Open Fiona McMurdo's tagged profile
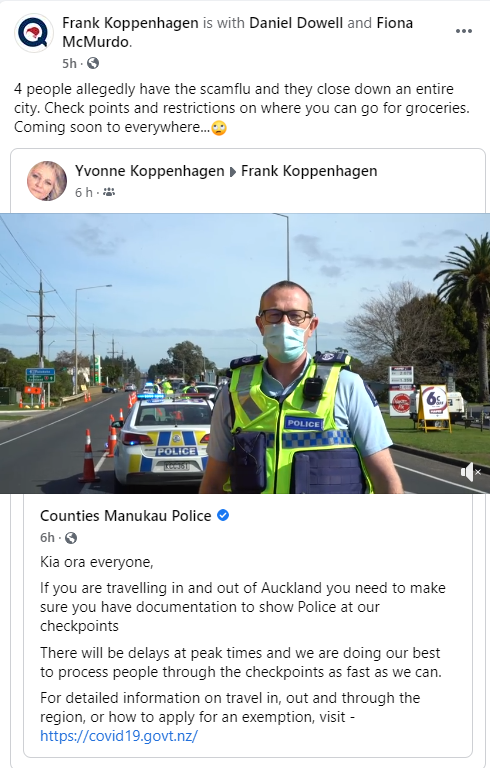Image resolution: width=490 pixels, height=768 pixels. 238,32
